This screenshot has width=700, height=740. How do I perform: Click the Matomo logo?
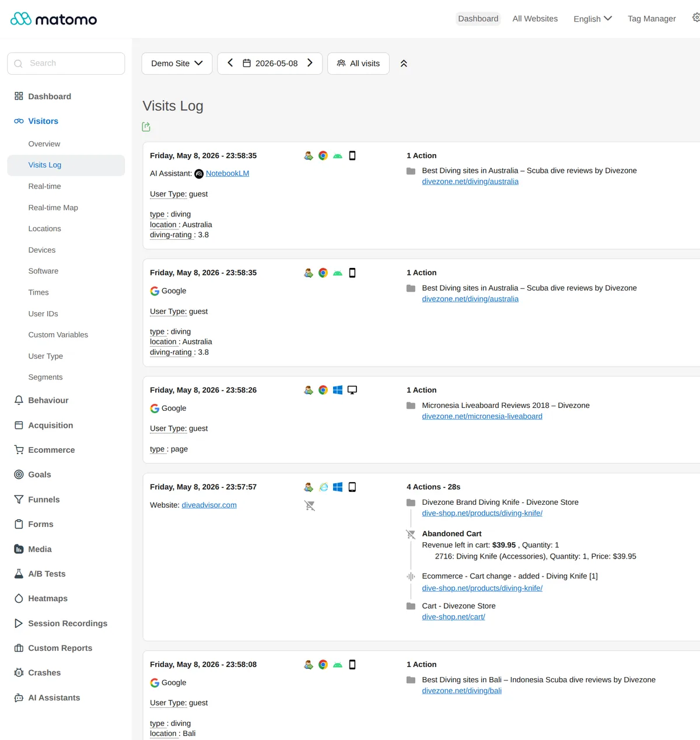click(x=54, y=19)
